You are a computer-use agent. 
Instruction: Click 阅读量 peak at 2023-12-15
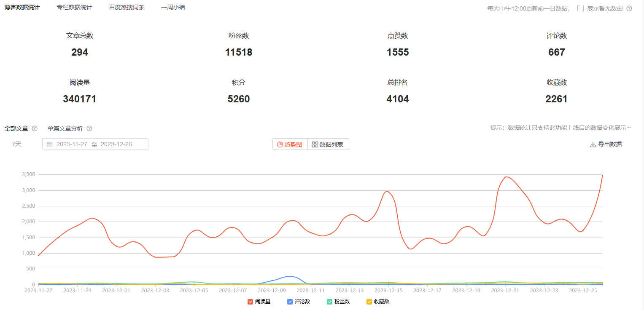coord(387,192)
